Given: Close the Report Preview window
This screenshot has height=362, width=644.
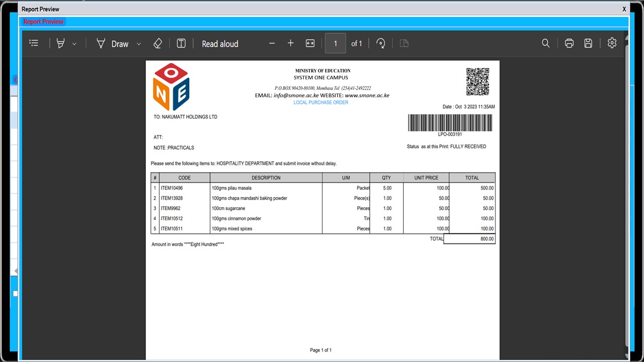Looking at the screenshot, I should 624,9.
